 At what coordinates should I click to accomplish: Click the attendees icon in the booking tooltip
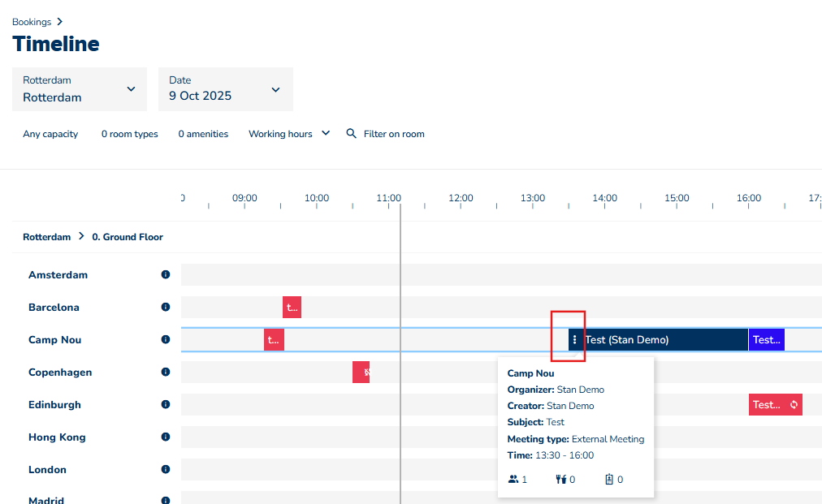coord(513,480)
